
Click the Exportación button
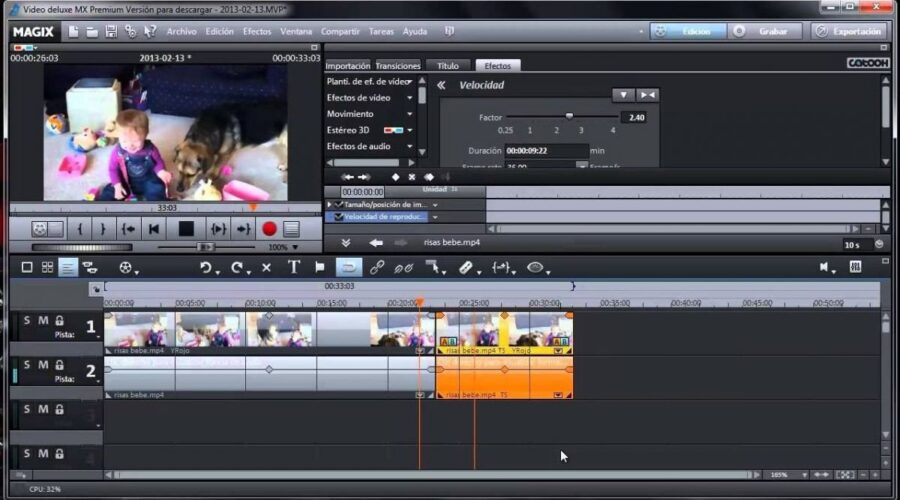point(849,32)
